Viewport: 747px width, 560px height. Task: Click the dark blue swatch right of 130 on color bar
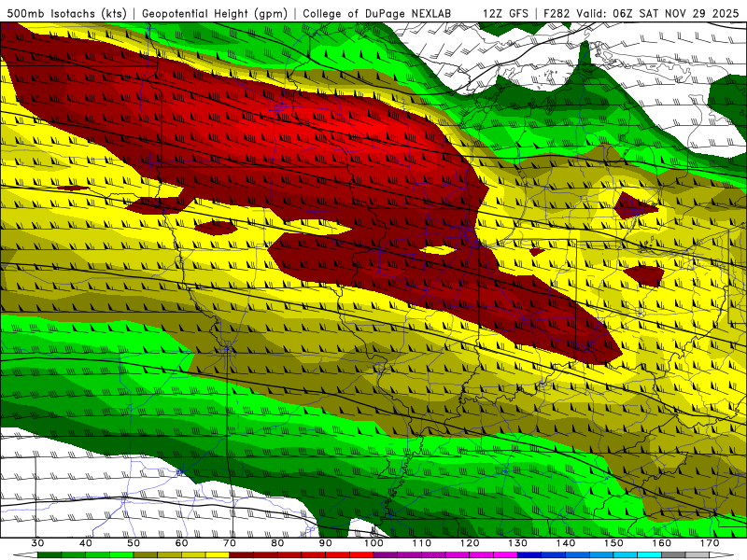529,556
